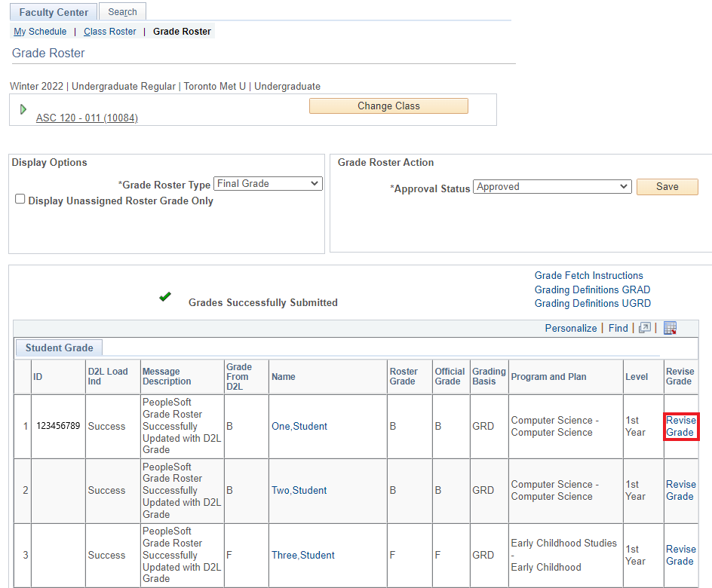Select the Student Grade tab
The height and width of the screenshot is (588, 712).
pyautogui.click(x=59, y=348)
